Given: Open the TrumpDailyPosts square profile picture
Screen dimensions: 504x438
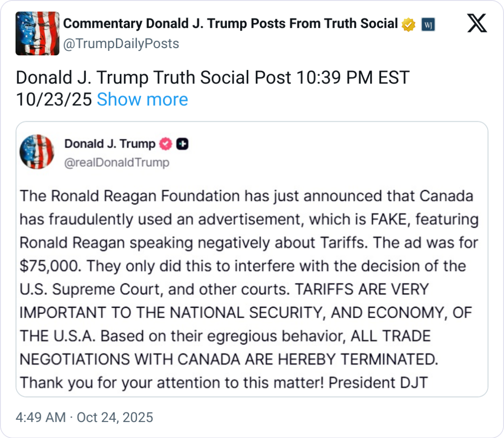Looking at the screenshot, I should coord(38,33).
